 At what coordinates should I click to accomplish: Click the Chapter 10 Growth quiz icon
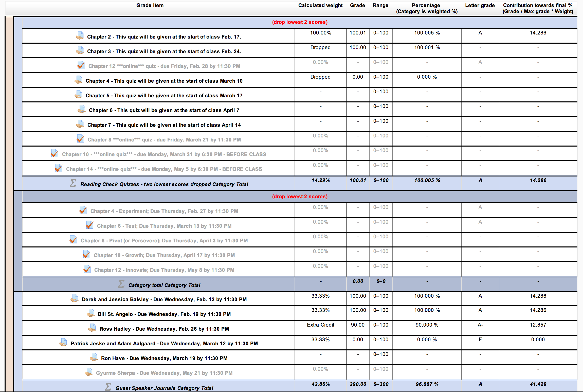pos(87,254)
